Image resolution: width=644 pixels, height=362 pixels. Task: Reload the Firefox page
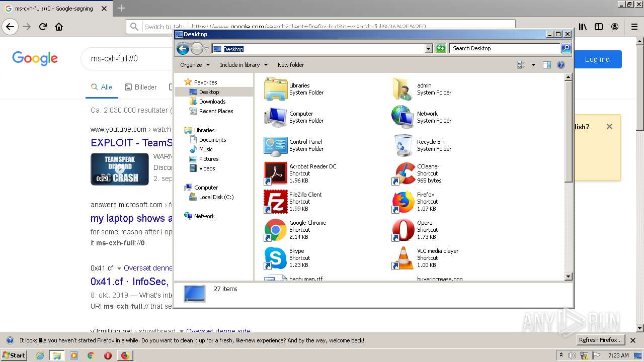(x=43, y=27)
